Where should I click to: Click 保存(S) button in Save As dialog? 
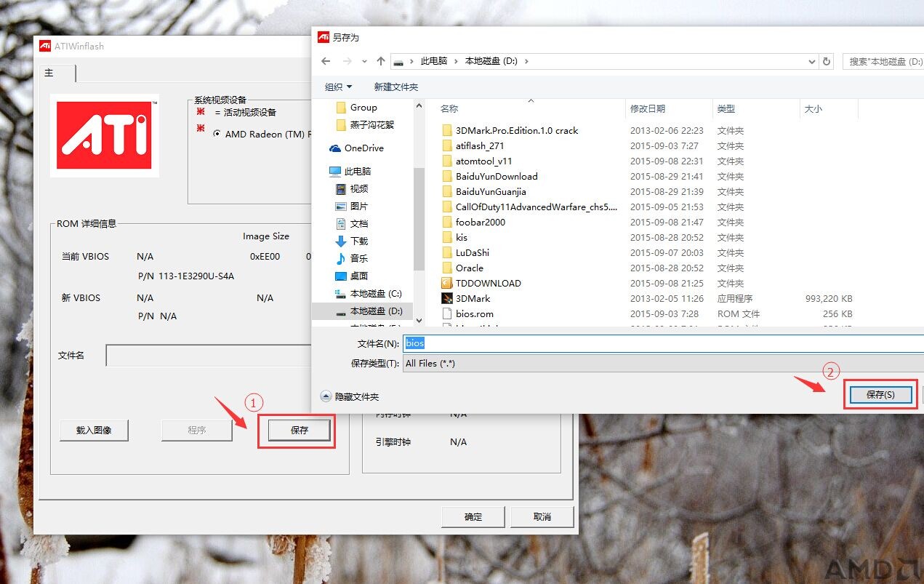pyautogui.click(x=880, y=394)
